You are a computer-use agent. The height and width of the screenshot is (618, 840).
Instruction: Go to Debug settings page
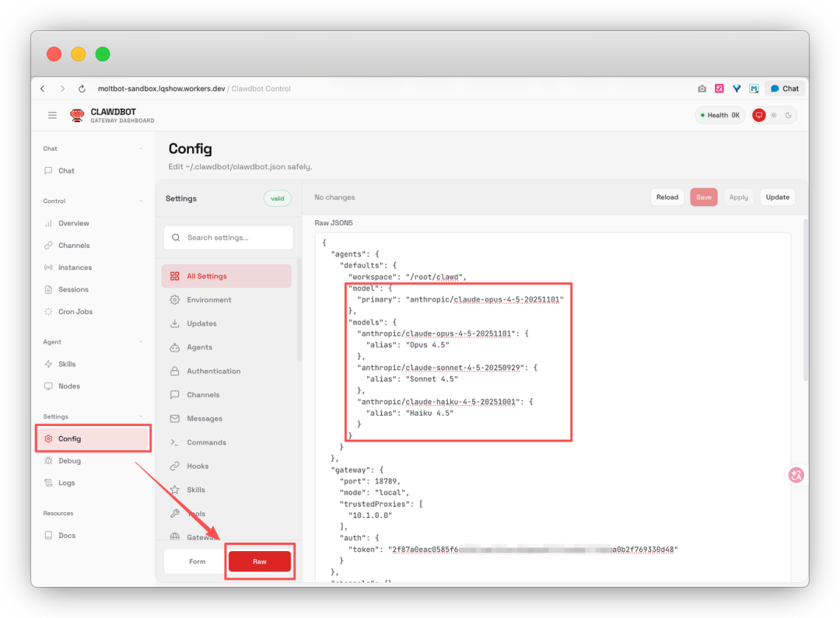[x=69, y=461]
